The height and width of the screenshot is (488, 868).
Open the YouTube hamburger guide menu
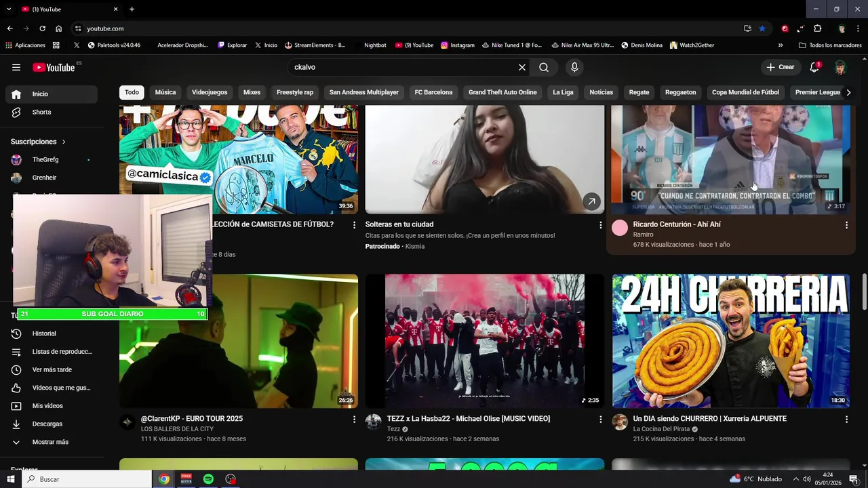(16, 67)
